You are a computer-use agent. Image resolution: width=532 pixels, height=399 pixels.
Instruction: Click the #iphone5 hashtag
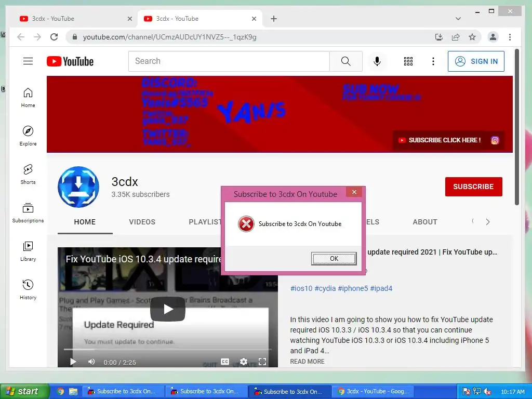(353, 288)
